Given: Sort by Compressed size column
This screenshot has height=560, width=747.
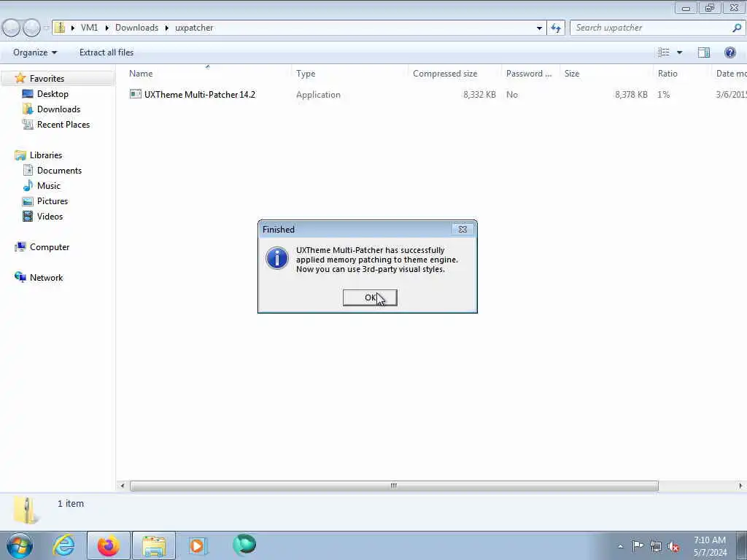Looking at the screenshot, I should coord(445,74).
